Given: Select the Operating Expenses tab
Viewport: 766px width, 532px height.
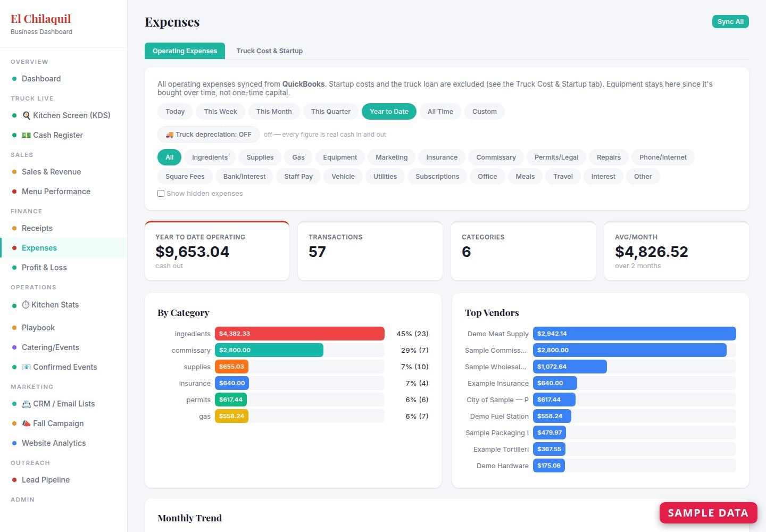Looking at the screenshot, I should tap(185, 51).
